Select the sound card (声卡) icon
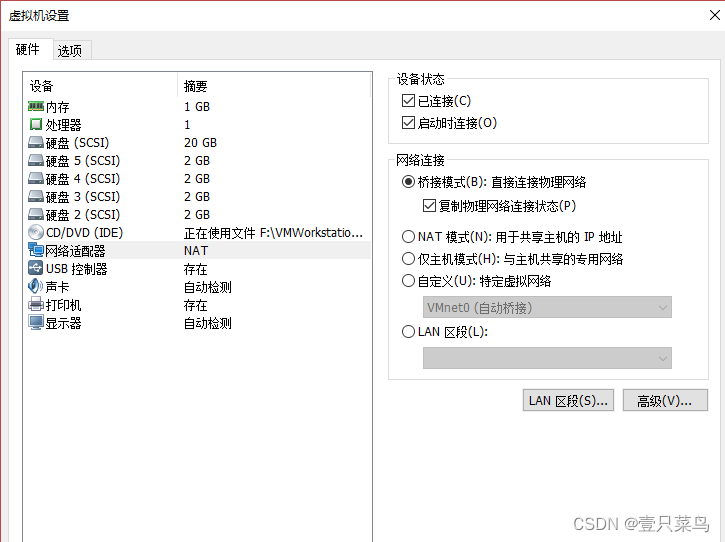 (36, 286)
